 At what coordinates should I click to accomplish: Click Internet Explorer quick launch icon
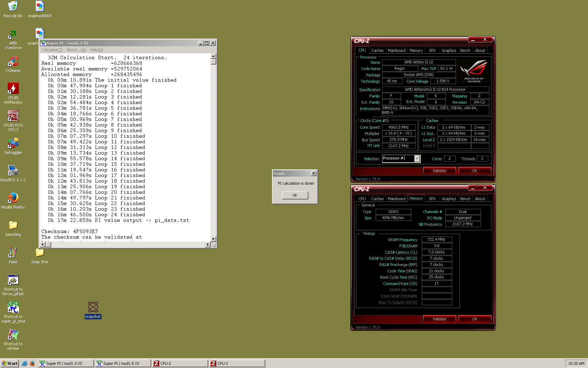[24, 363]
